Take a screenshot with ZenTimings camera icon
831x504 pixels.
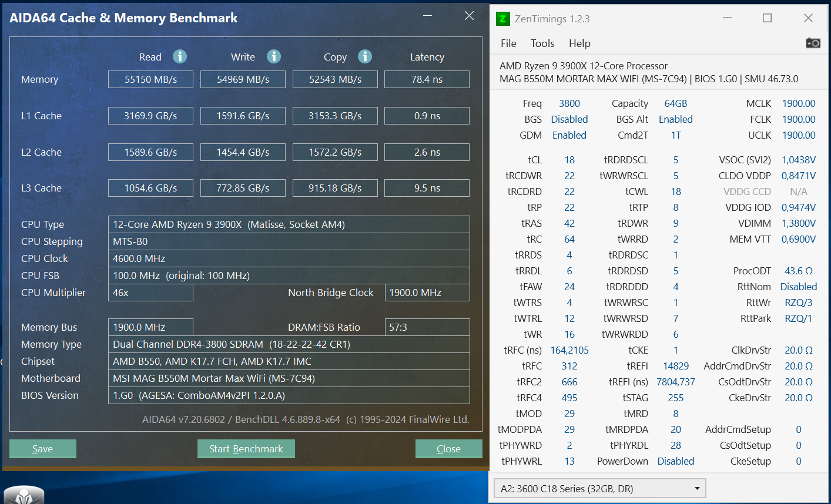click(813, 43)
